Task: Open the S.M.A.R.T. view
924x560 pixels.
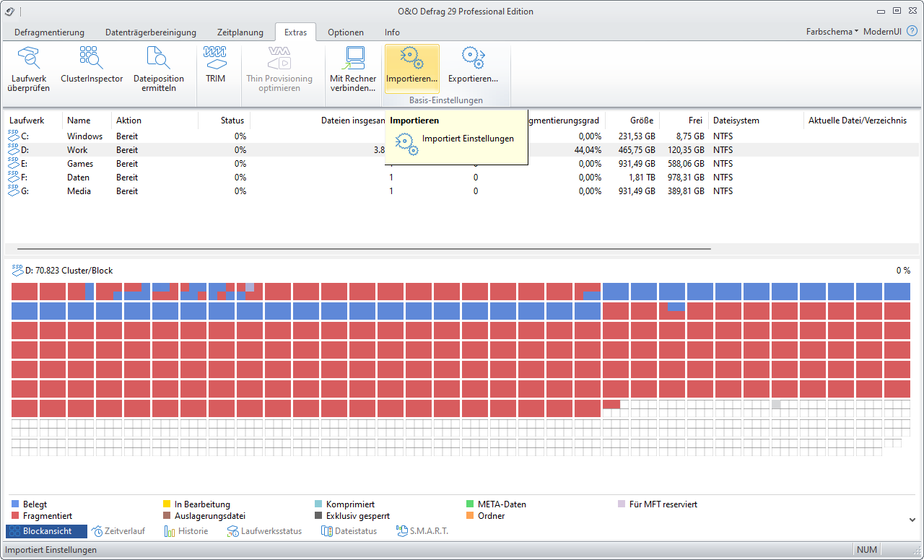Action: pos(422,531)
